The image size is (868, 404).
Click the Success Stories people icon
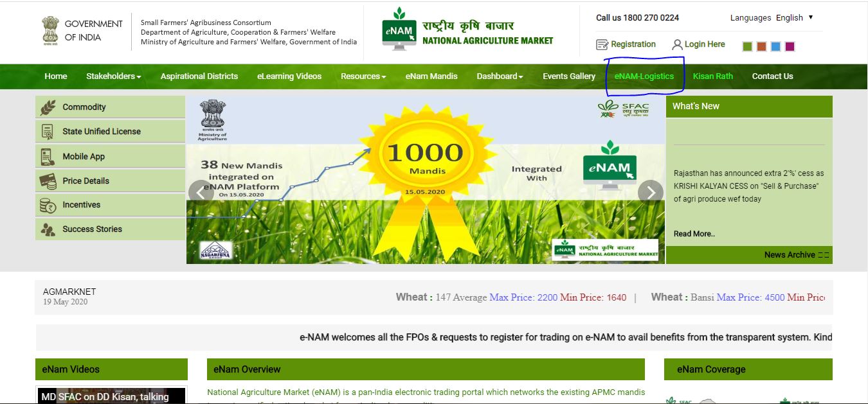click(x=48, y=229)
